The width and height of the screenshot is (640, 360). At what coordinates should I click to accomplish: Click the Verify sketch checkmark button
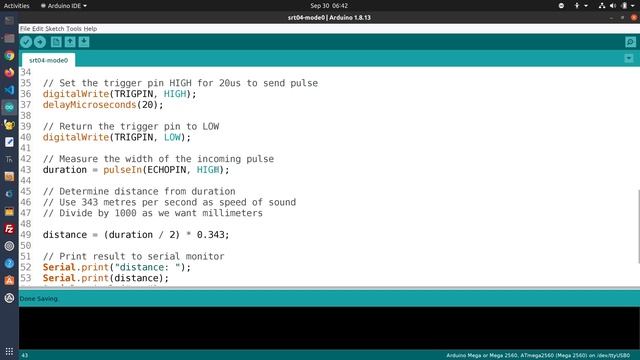[x=26, y=42]
